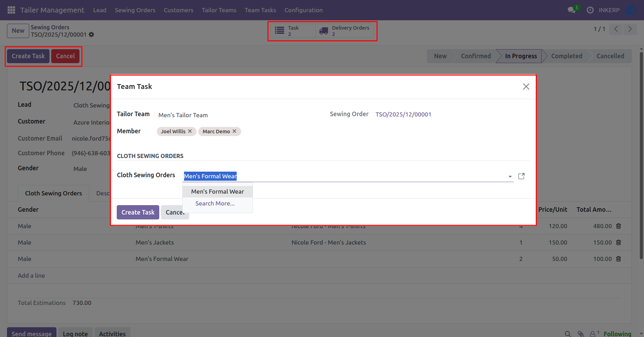Set status to Confirmed

click(x=476, y=56)
